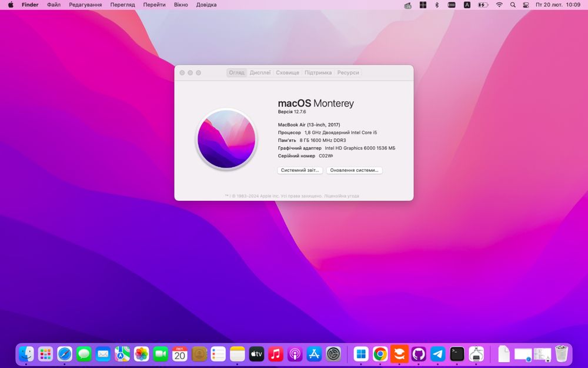
Task: Open the Довідка menu
Action: (x=206, y=5)
